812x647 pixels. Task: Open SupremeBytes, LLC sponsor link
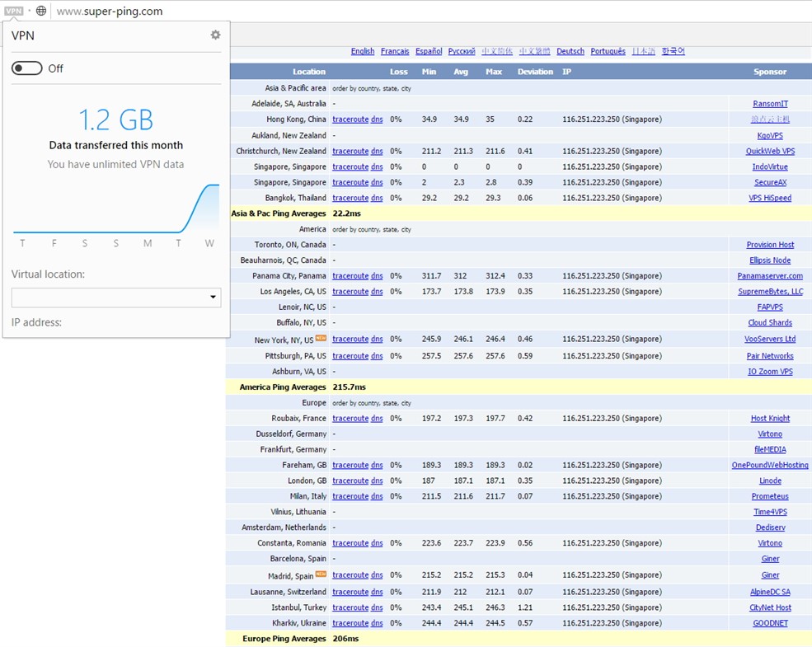[x=770, y=292]
